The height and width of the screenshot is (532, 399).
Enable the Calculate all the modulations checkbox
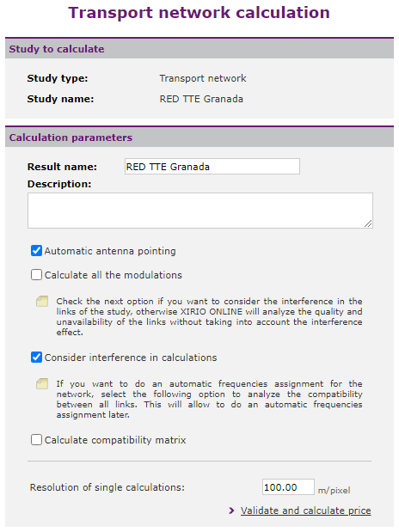point(36,274)
